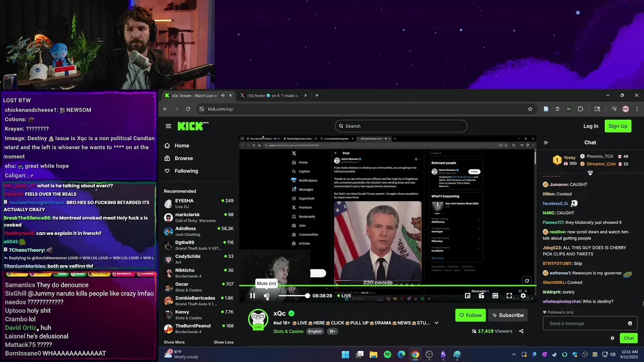Open Chrome media control icon
This screenshot has width=644, height=362.
[x=614, y=109]
